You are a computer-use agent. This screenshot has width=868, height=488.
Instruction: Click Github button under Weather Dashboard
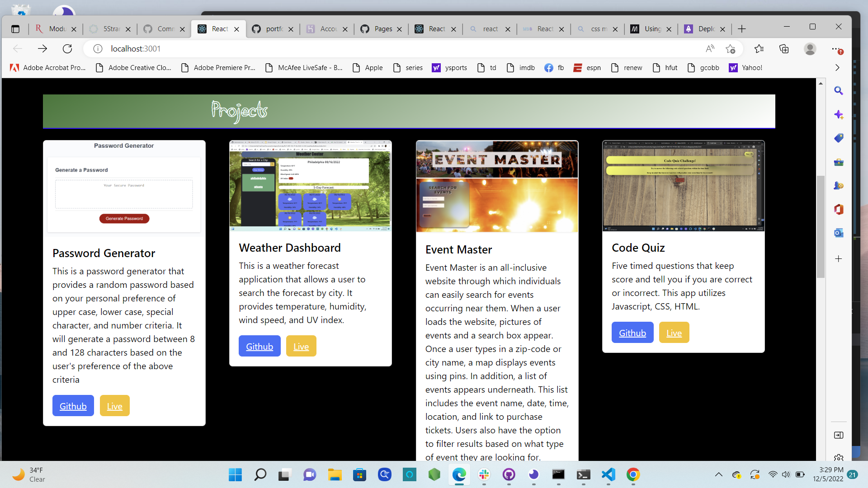[x=259, y=346]
